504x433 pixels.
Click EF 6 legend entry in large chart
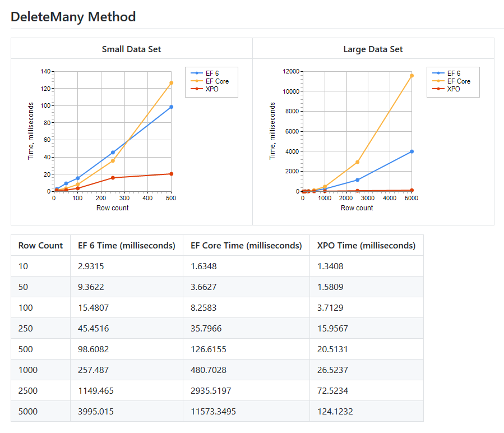coord(446,73)
